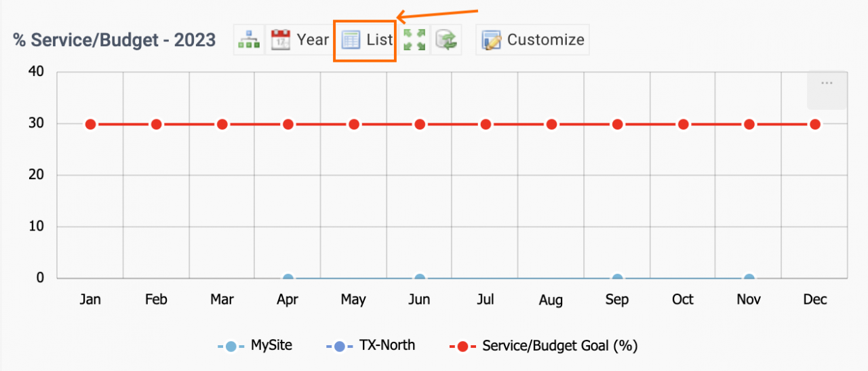This screenshot has width=868, height=371.
Task: Toggle TX-North series in legend
Action: click(370, 346)
